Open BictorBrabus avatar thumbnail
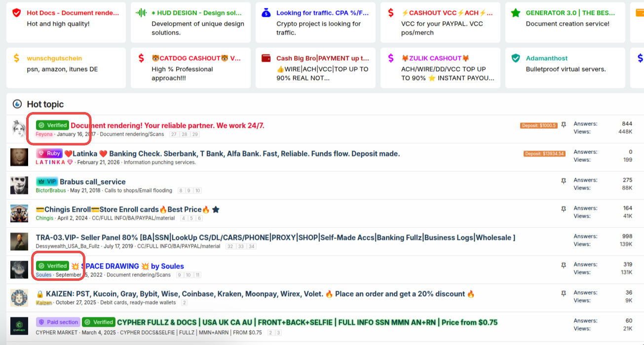Image resolution: width=644 pixels, height=345 pixels. (19, 185)
